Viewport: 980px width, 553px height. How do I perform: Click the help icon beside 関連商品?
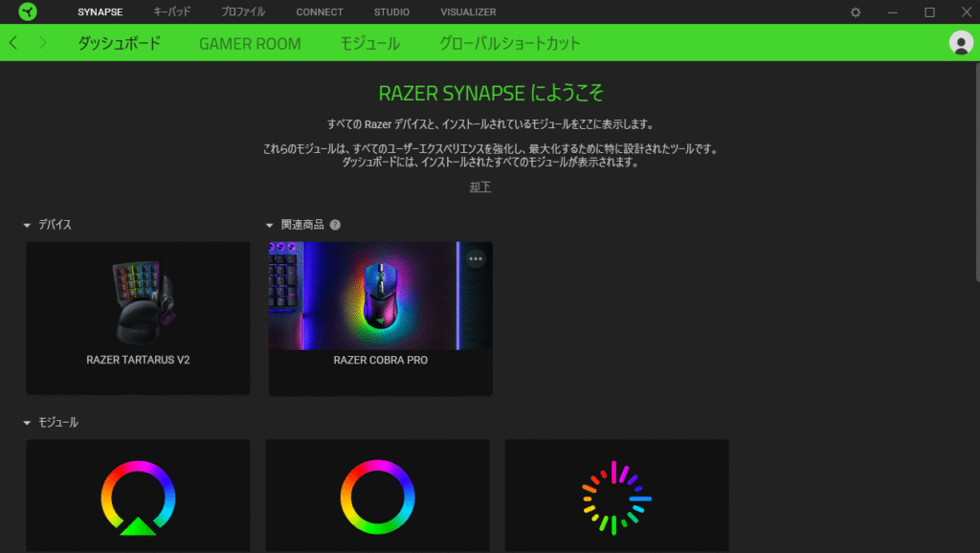click(x=335, y=225)
